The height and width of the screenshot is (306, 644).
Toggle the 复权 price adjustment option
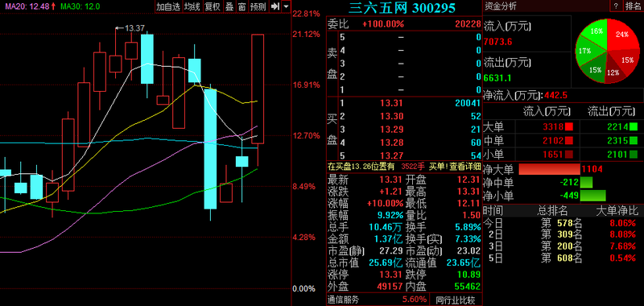pos(213,6)
